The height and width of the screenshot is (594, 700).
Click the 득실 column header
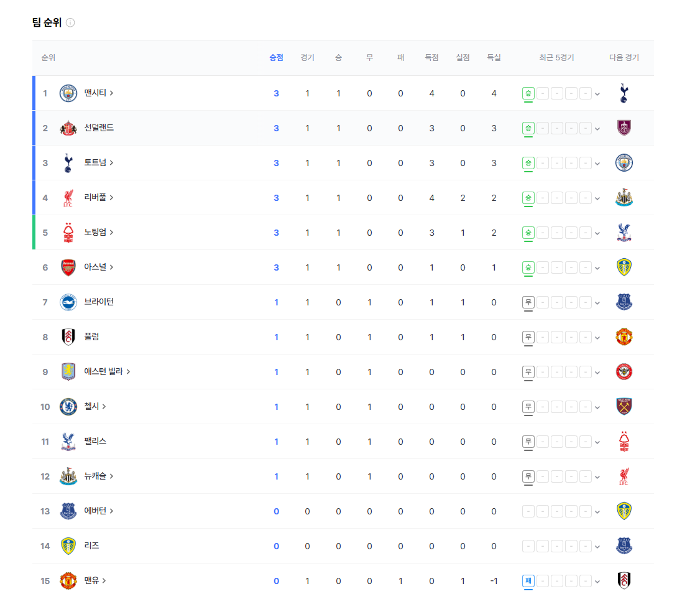(x=494, y=58)
